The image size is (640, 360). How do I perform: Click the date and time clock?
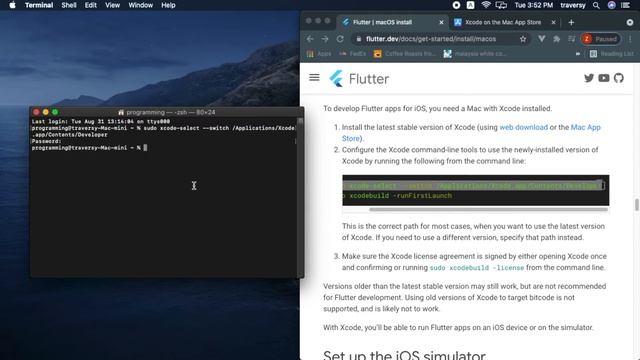pyautogui.click(x=533, y=5)
